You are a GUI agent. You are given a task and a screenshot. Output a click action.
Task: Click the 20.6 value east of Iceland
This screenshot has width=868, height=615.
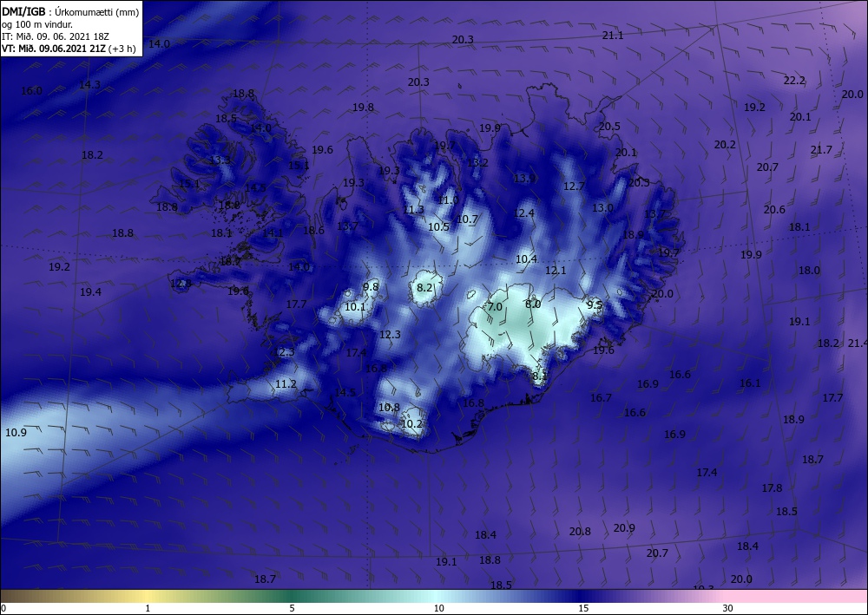click(x=774, y=210)
